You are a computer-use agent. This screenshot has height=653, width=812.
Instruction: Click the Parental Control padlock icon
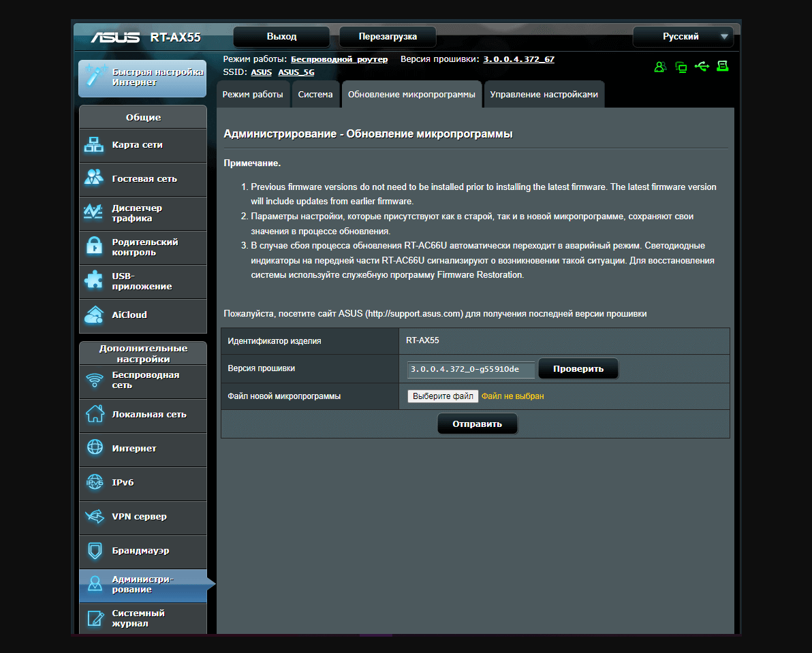point(94,246)
